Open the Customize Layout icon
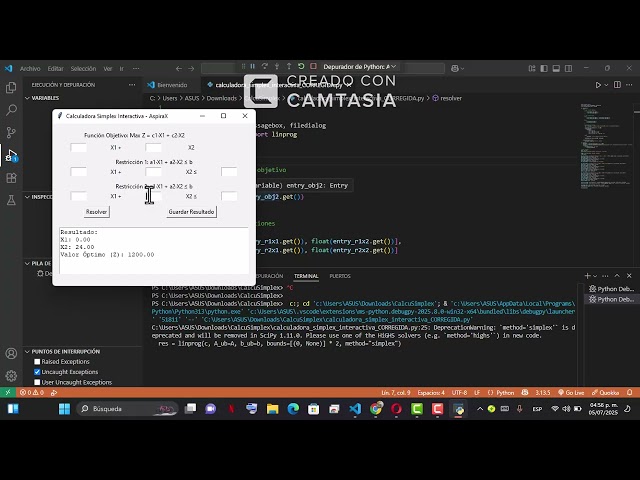The image size is (640, 480). (532, 69)
